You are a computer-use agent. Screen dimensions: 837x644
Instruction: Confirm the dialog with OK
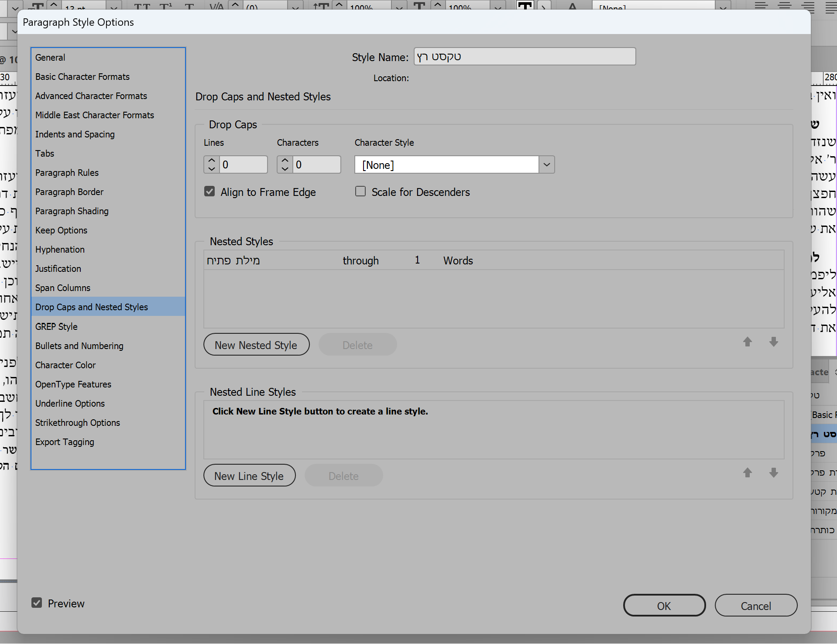coord(664,606)
